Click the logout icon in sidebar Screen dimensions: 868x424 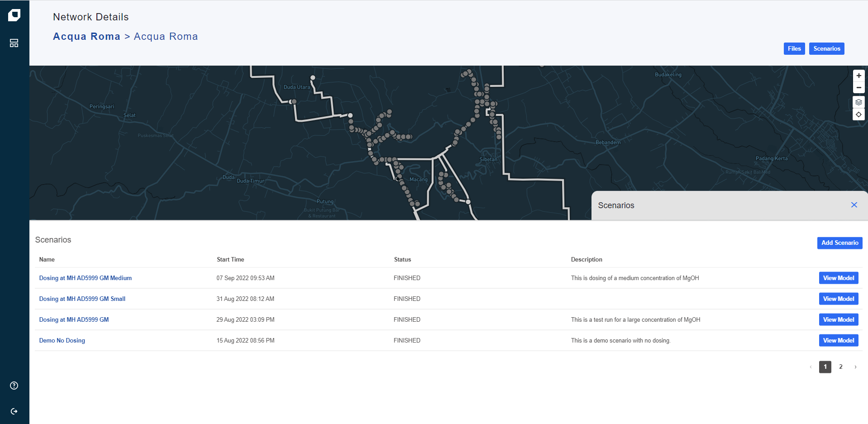14,411
